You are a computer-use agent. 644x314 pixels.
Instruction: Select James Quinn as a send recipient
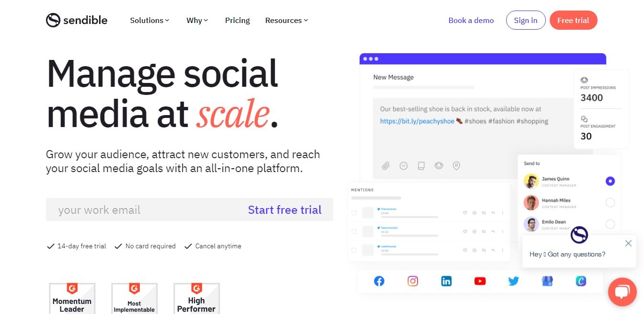point(610,181)
